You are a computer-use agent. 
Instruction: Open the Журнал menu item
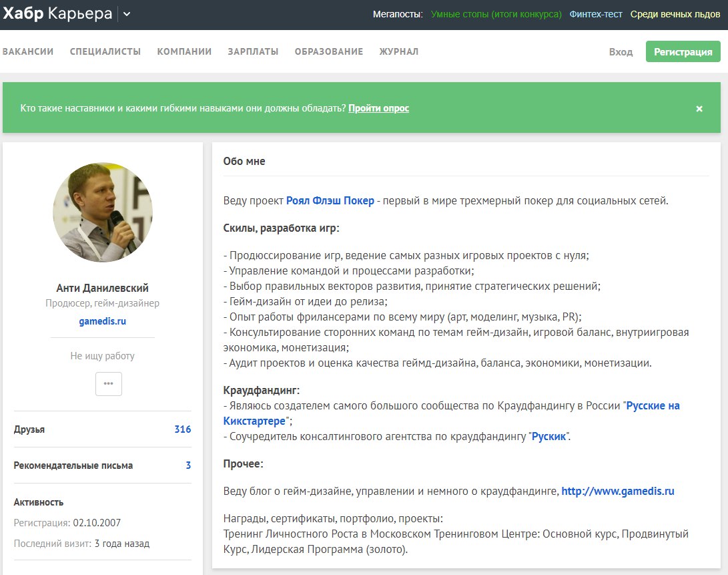(x=399, y=51)
